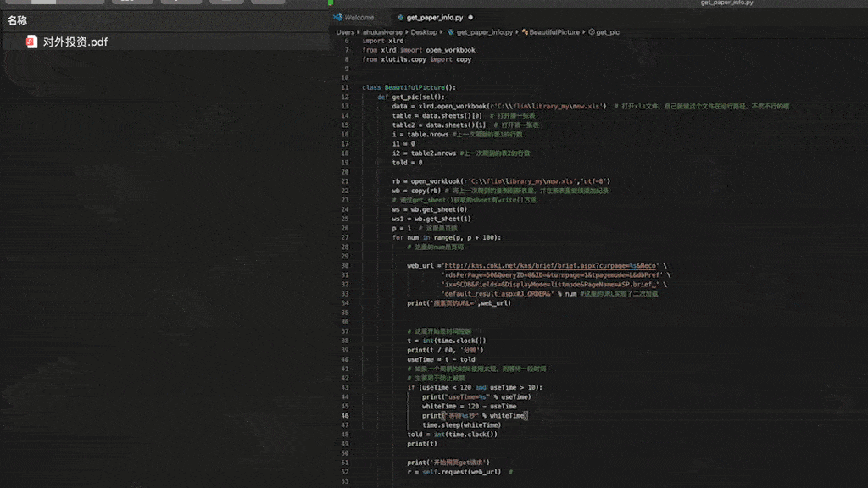Click the 'for num in range(p, p + 100):' line
868x488 pixels.
point(446,237)
